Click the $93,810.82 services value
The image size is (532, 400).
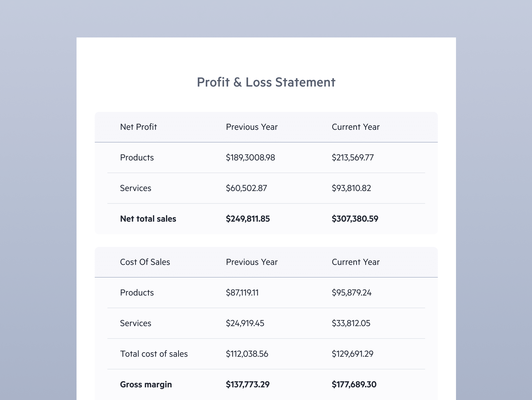(351, 188)
